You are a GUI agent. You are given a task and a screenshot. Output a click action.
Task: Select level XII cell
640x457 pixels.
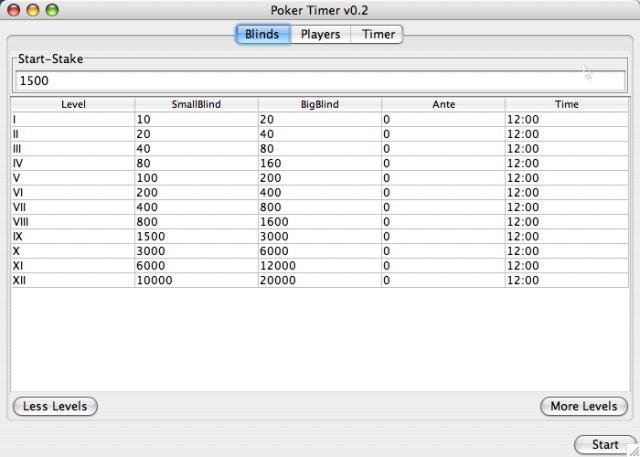(73, 281)
